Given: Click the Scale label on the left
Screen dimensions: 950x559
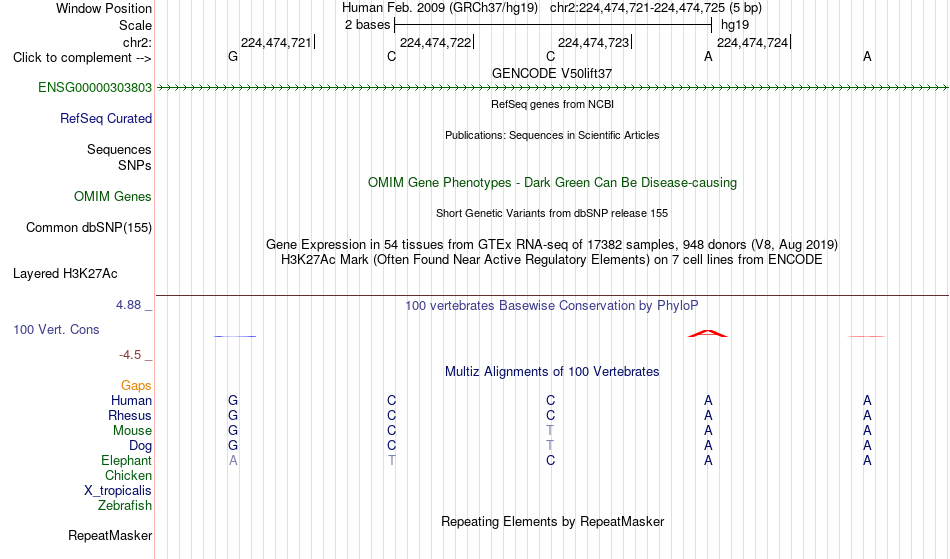Looking at the screenshot, I should pos(135,25).
